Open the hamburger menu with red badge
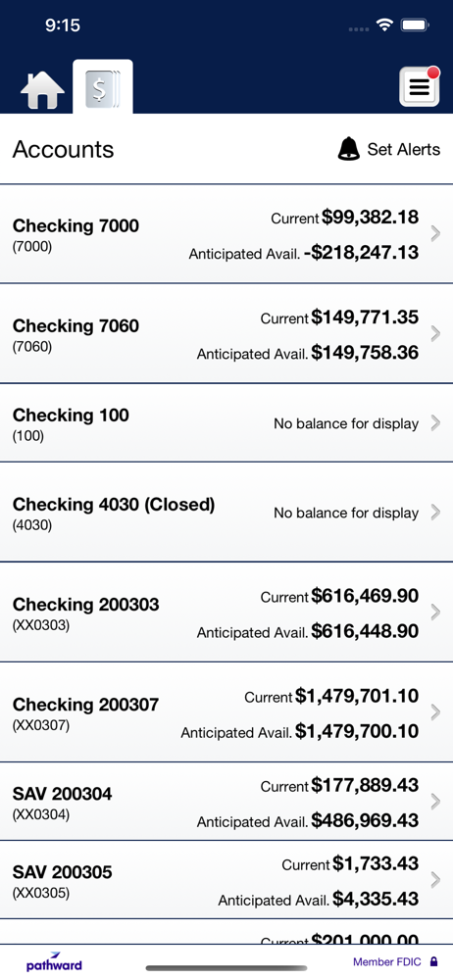453x980 pixels. tap(420, 87)
